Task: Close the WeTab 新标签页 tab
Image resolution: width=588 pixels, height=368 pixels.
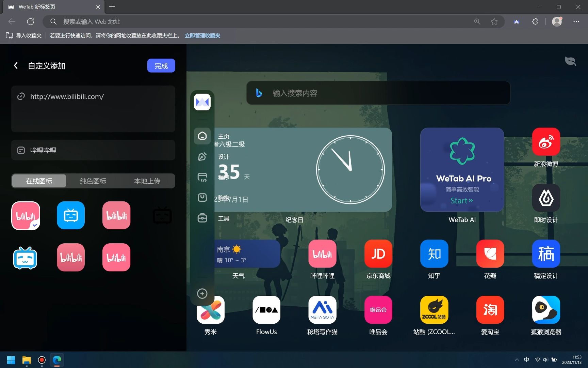Action: click(x=98, y=7)
